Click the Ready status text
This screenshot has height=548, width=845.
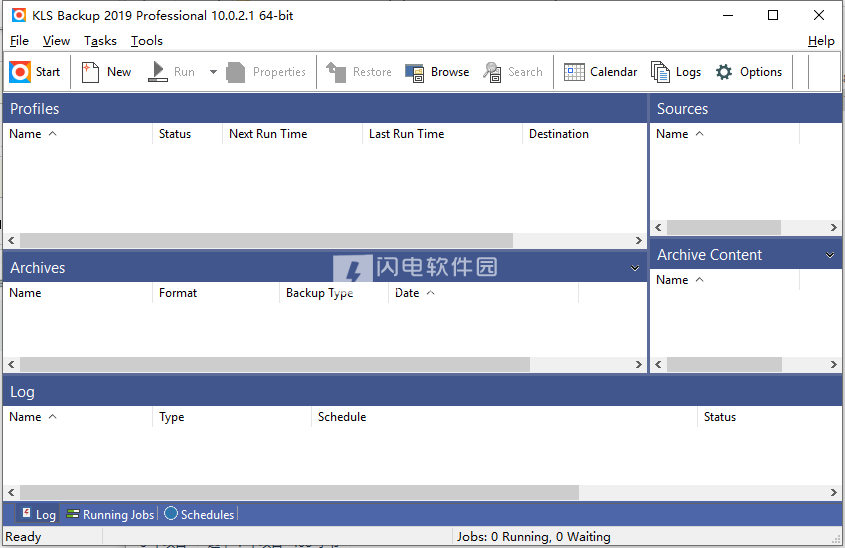(23, 537)
